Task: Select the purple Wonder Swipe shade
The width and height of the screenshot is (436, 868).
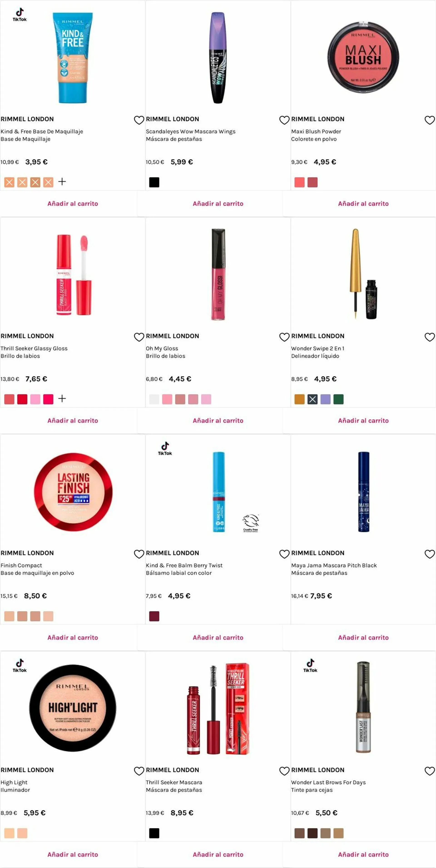Action: click(x=325, y=399)
